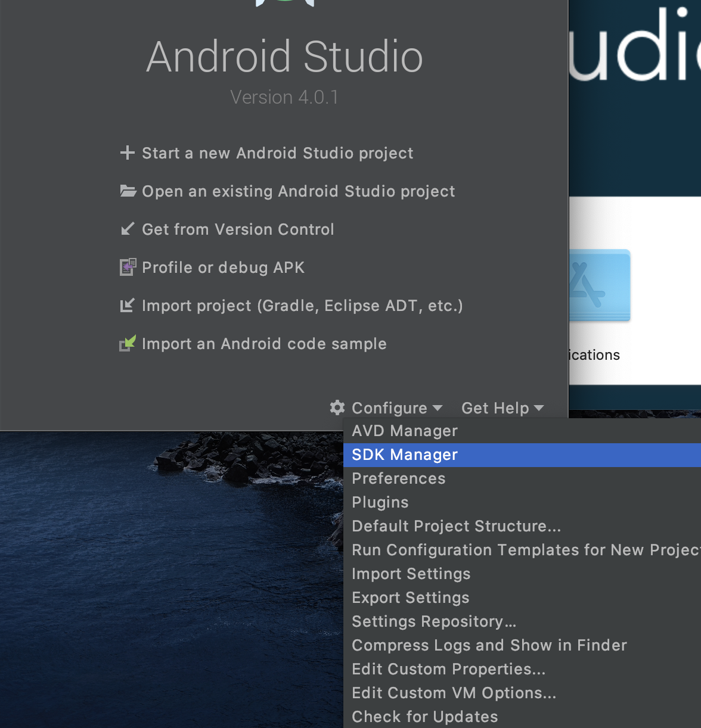The width and height of the screenshot is (701, 728).
Task: Click the plus icon beside Start a new project
Action: pyautogui.click(x=127, y=153)
